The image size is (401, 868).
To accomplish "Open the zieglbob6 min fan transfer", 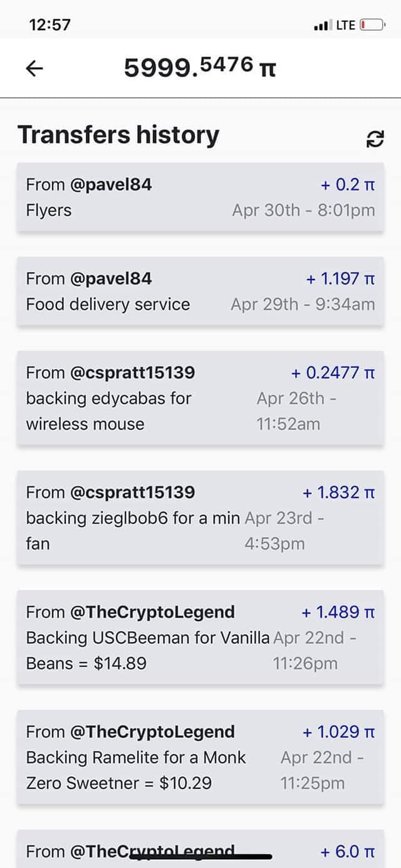I will pos(200,518).
